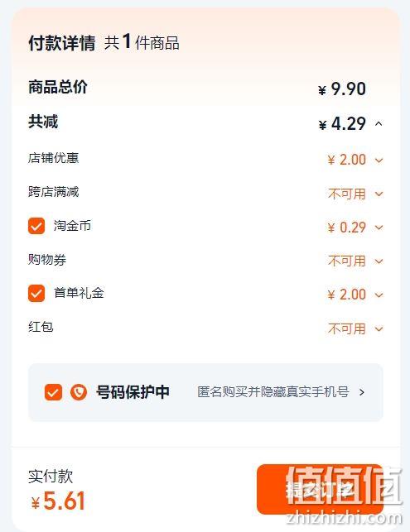Select the 购物券 row label
This screenshot has width=410, height=532.
(x=47, y=260)
